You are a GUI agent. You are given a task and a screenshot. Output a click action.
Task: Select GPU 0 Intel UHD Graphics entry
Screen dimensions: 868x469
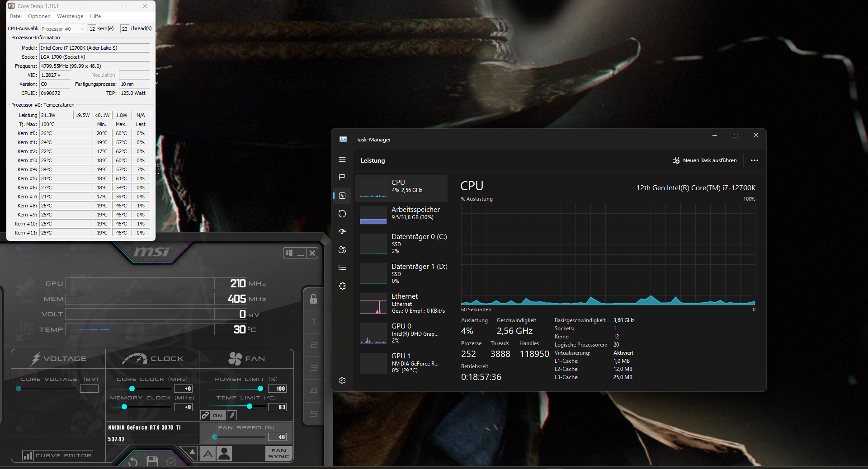click(401, 333)
